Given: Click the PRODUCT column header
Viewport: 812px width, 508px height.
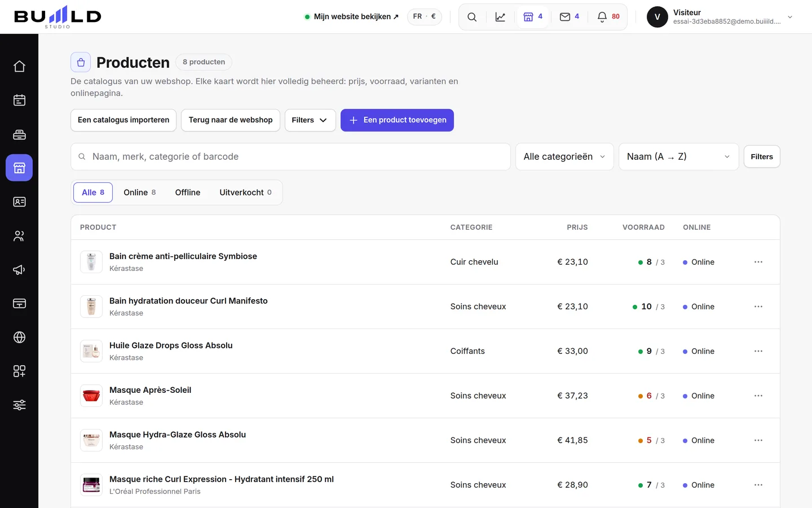Looking at the screenshot, I should 98,227.
